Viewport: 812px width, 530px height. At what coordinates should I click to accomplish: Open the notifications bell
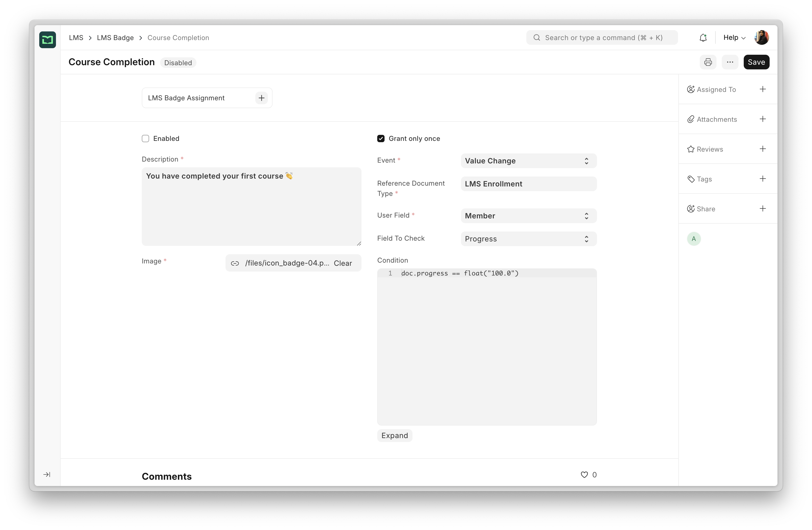click(703, 37)
